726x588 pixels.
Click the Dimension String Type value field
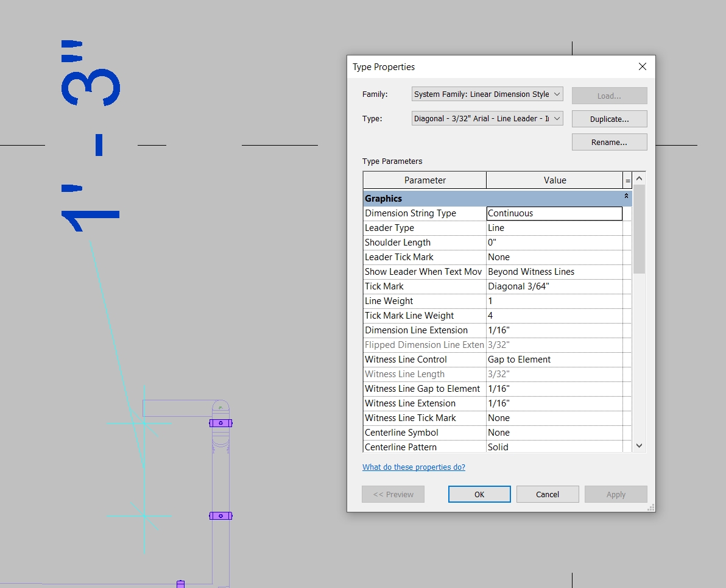click(x=554, y=213)
